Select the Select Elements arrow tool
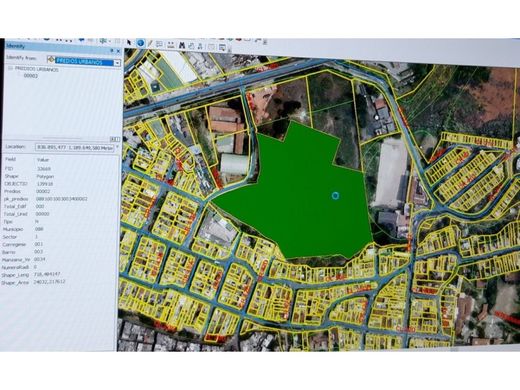 pyautogui.click(x=129, y=42)
